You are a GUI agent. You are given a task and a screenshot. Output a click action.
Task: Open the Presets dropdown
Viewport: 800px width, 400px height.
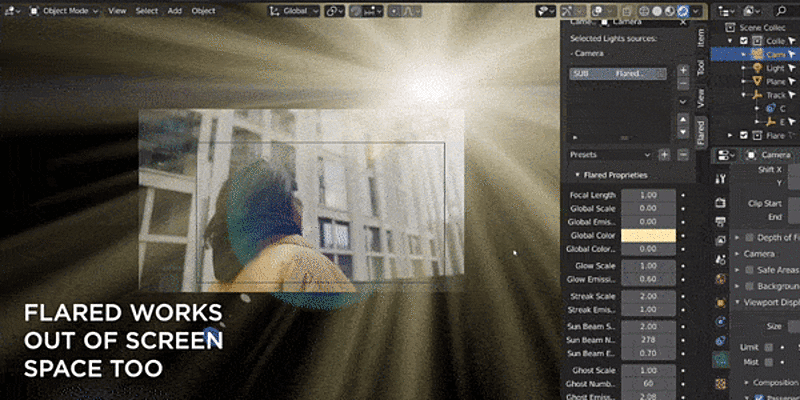pos(610,155)
